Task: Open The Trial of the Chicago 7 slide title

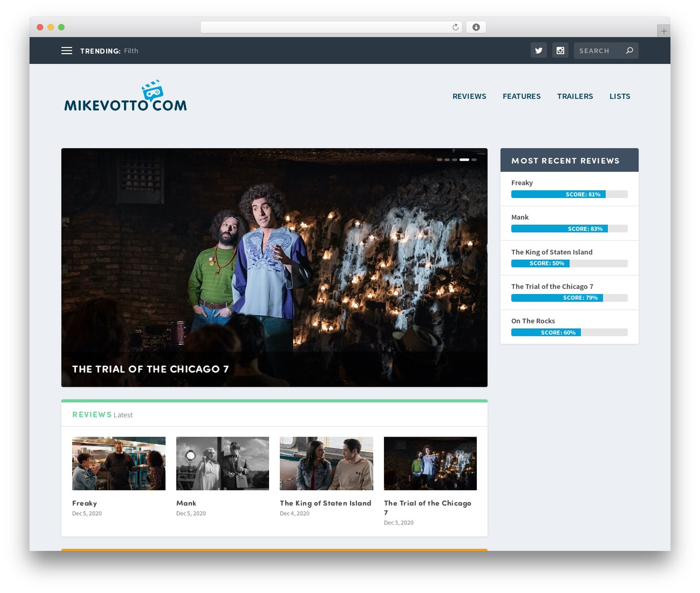Action: [150, 369]
